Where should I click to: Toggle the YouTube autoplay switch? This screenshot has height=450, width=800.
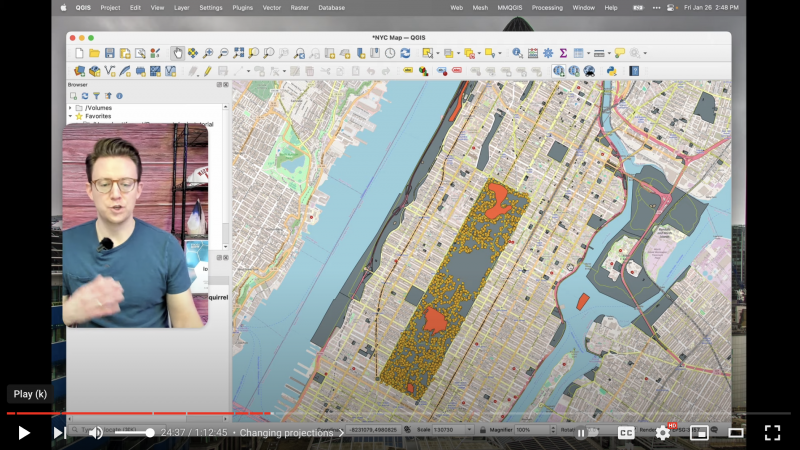click(x=585, y=433)
